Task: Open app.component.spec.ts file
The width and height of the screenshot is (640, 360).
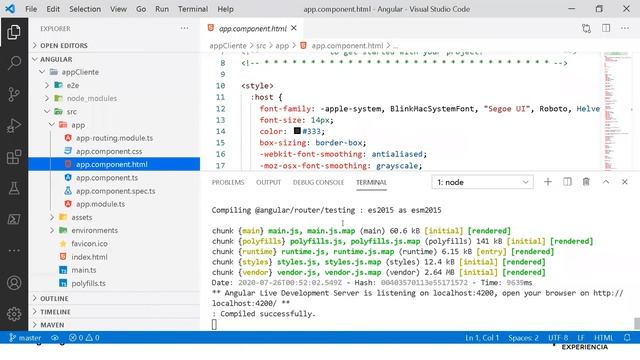Action: coord(116,191)
